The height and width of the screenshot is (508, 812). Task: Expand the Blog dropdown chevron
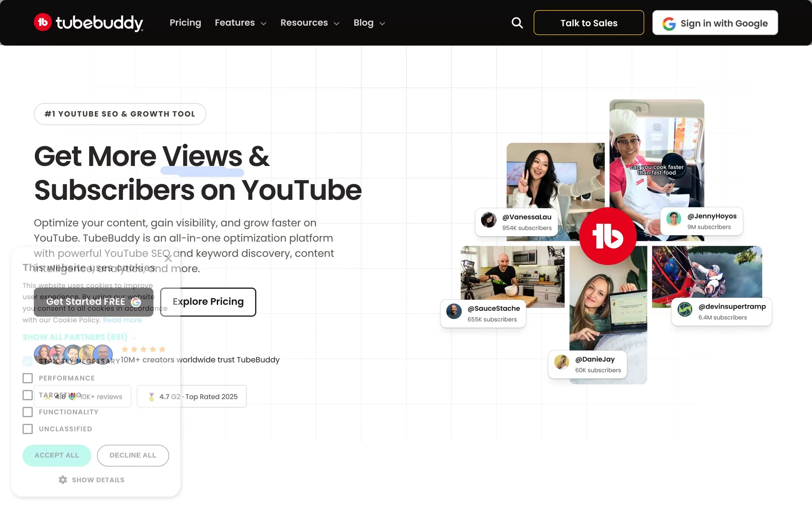382,23
